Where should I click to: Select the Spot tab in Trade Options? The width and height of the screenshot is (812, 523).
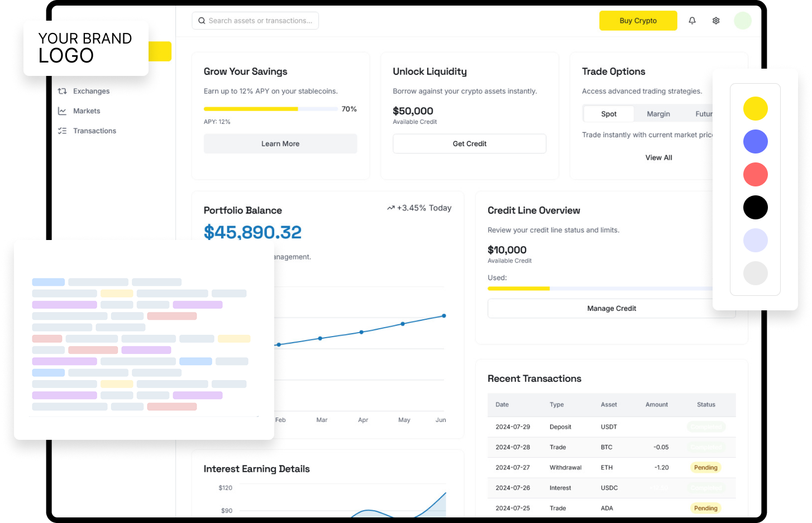[x=609, y=114]
